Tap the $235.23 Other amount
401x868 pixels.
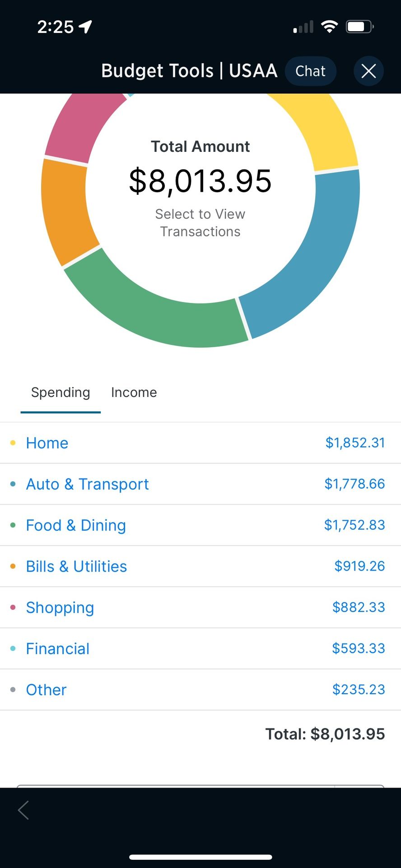359,689
